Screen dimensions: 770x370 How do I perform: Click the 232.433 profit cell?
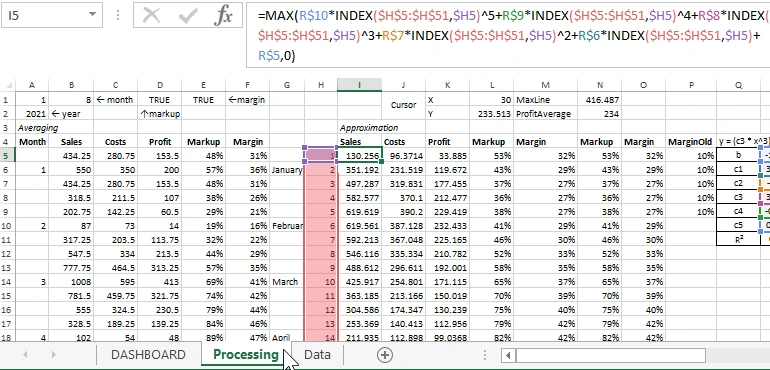pos(447,226)
